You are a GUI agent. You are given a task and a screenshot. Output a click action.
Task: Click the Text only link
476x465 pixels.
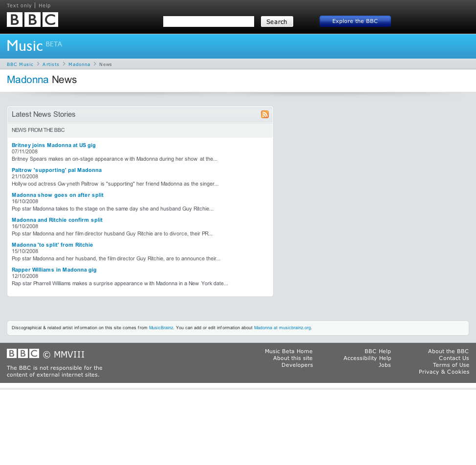point(19,5)
